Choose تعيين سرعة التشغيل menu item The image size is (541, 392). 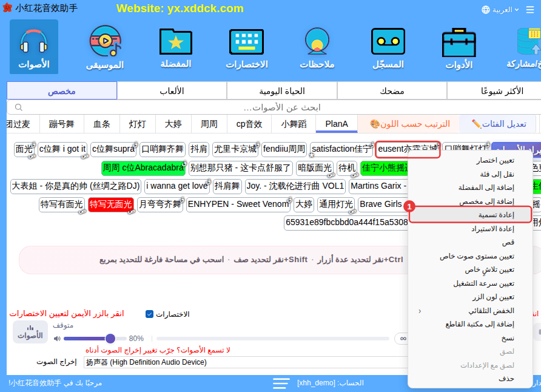469,283
